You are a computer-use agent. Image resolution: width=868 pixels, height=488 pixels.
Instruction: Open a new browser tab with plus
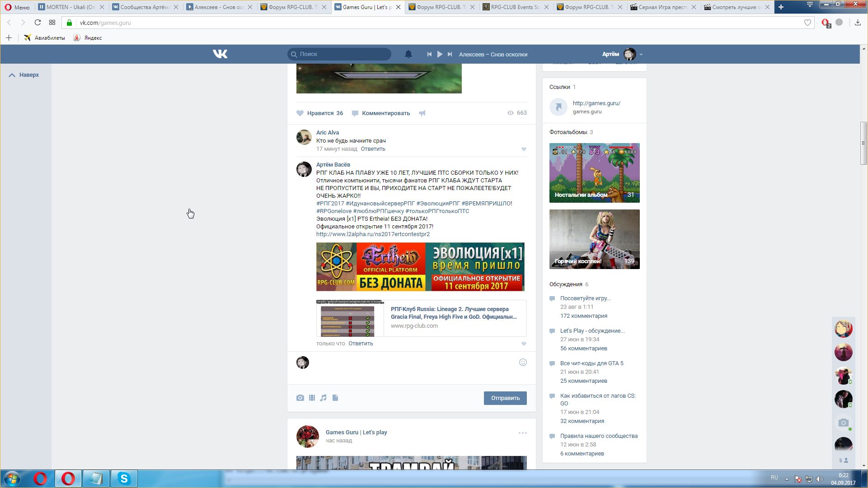coord(781,7)
